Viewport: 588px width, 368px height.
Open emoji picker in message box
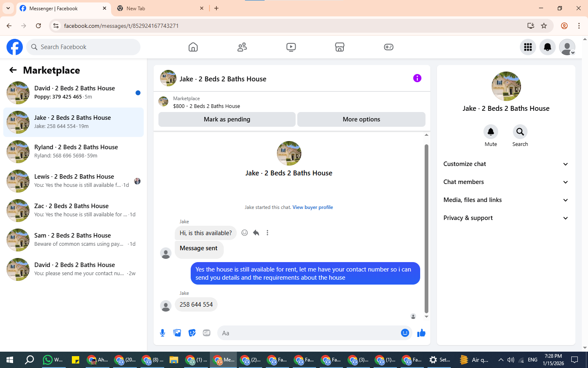405,333
